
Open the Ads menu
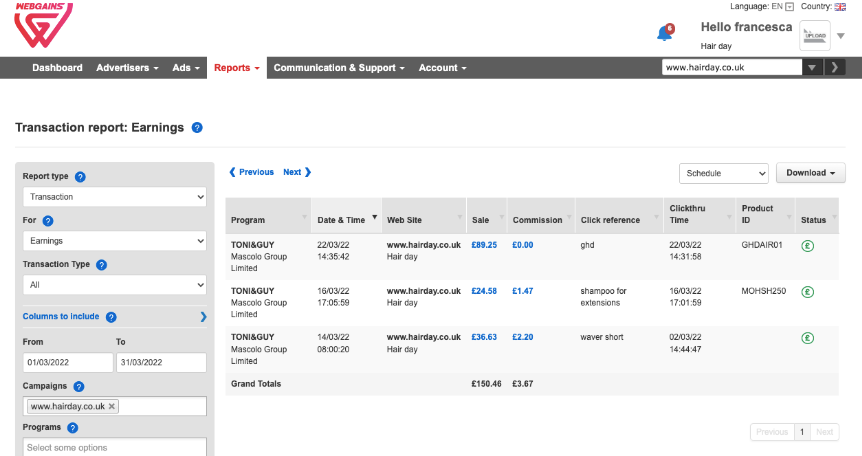click(186, 68)
